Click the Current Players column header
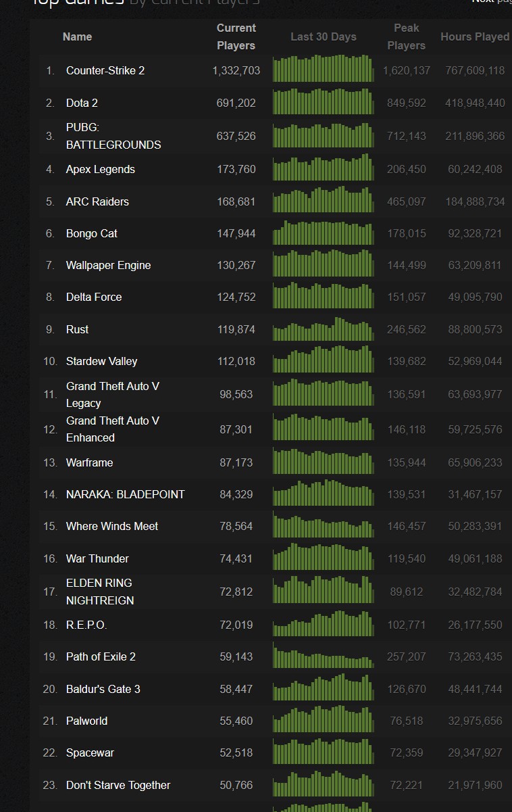 (x=236, y=37)
